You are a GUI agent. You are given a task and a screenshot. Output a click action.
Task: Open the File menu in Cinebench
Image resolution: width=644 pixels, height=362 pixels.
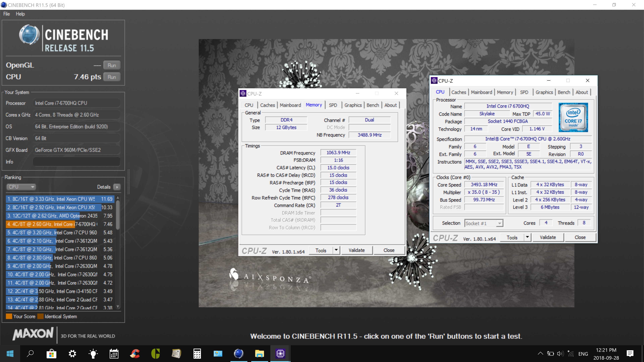pos(7,14)
